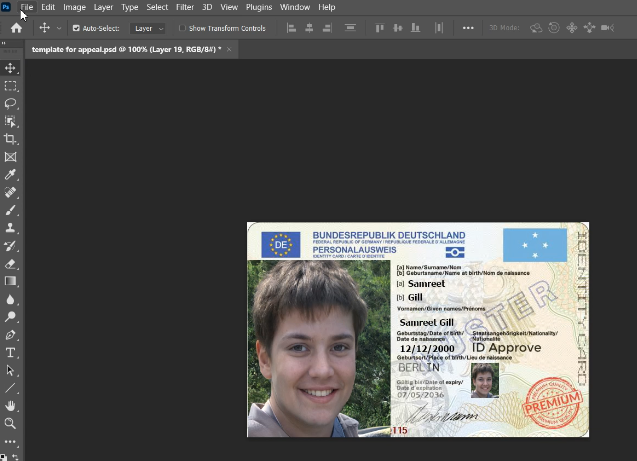Select the Hand tool
The width and height of the screenshot is (637, 461).
point(11,406)
